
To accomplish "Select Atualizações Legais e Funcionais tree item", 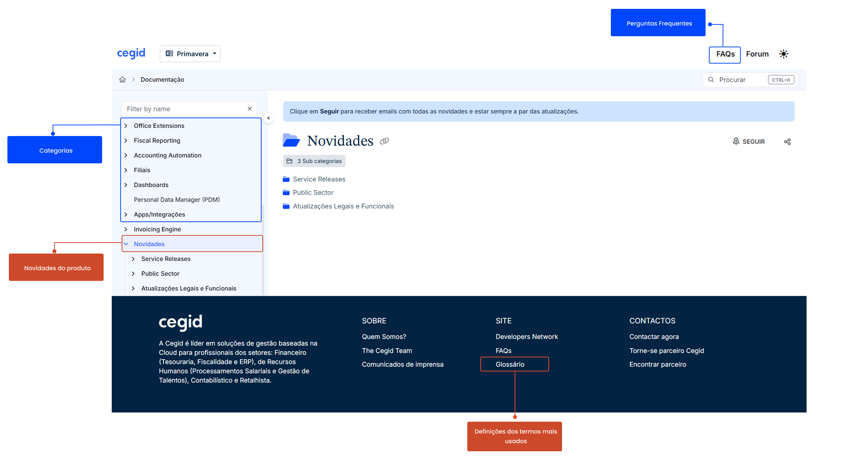I will (189, 288).
